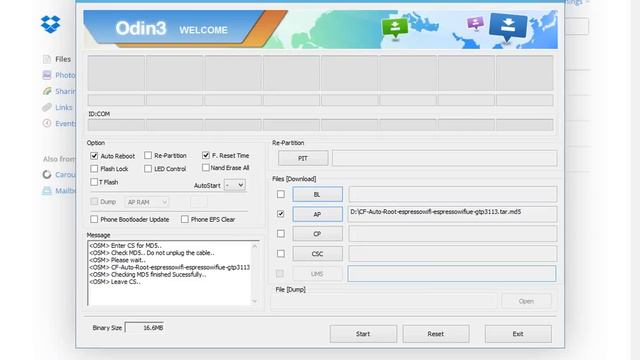The image size is (640, 360).
Task: Click the green download icon in Odin banner
Action: pyautogui.click(x=395, y=29)
